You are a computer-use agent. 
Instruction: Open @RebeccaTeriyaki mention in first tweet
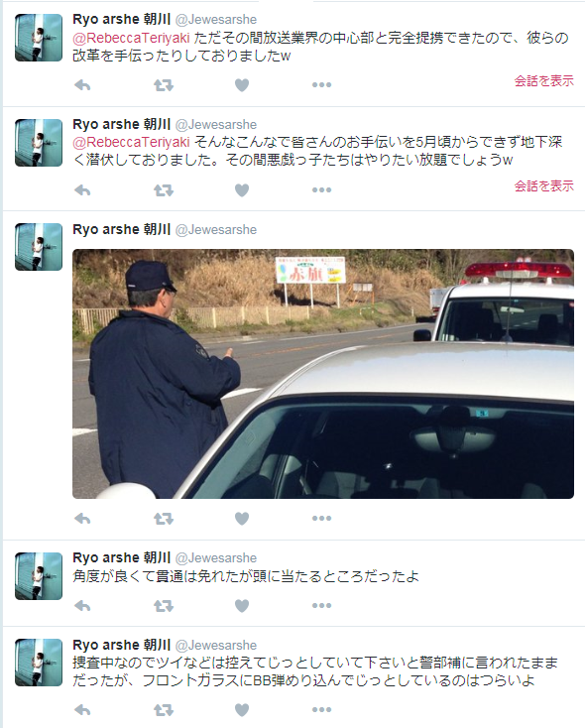click(132, 38)
